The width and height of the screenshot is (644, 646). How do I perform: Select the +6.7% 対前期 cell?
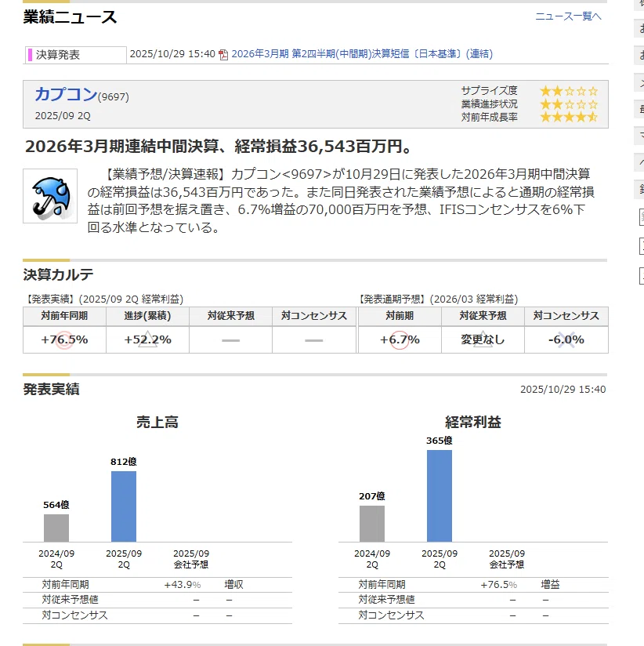pos(400,340)
